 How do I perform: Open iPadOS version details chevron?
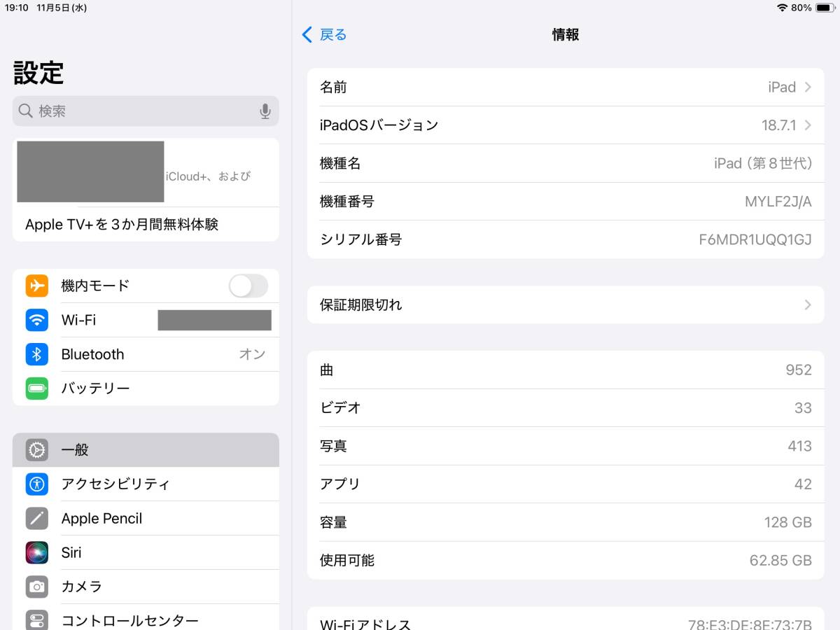point(808,125)
